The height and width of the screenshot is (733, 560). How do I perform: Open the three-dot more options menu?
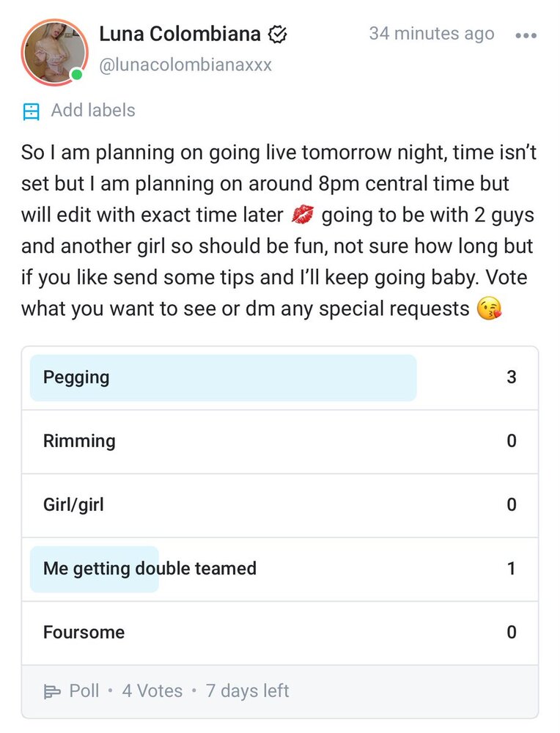point(526,35)
